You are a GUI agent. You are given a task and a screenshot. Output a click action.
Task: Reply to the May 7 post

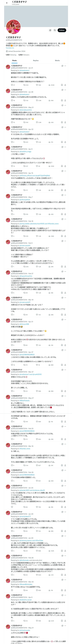click(x=12, y=214)
